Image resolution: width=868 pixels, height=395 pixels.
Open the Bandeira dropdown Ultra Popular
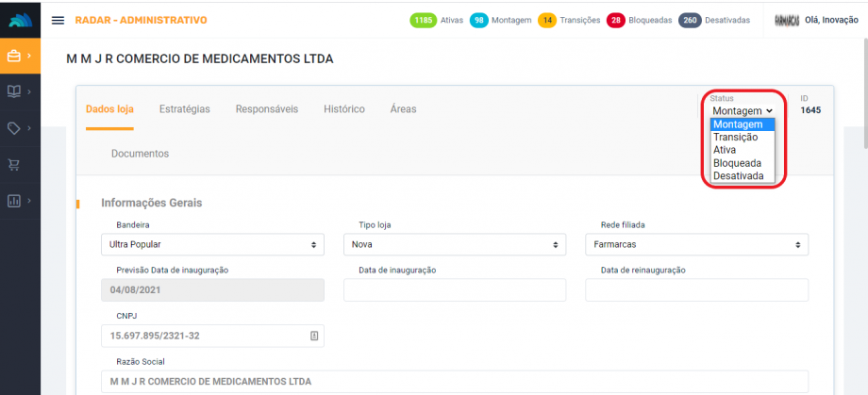click(x=212, y=244)
